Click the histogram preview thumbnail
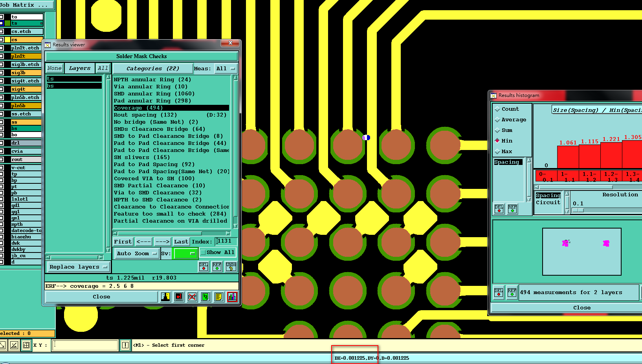The image size is (642, 364). tap(582, 252)
